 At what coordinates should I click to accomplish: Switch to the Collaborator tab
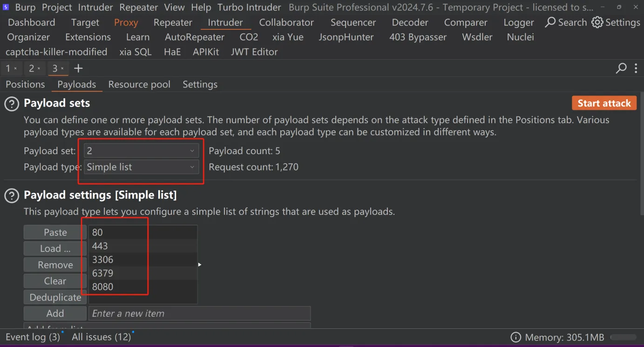coord(286,22)
